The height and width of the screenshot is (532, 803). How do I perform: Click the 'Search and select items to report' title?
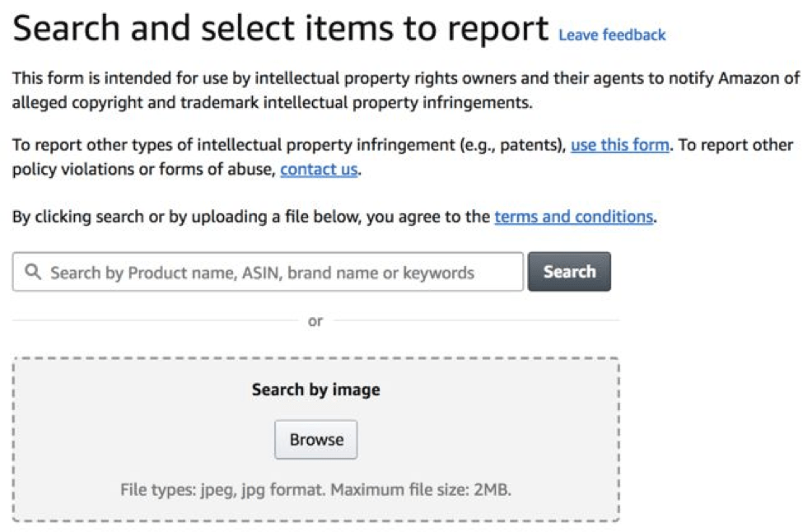(x=281, y=28)
